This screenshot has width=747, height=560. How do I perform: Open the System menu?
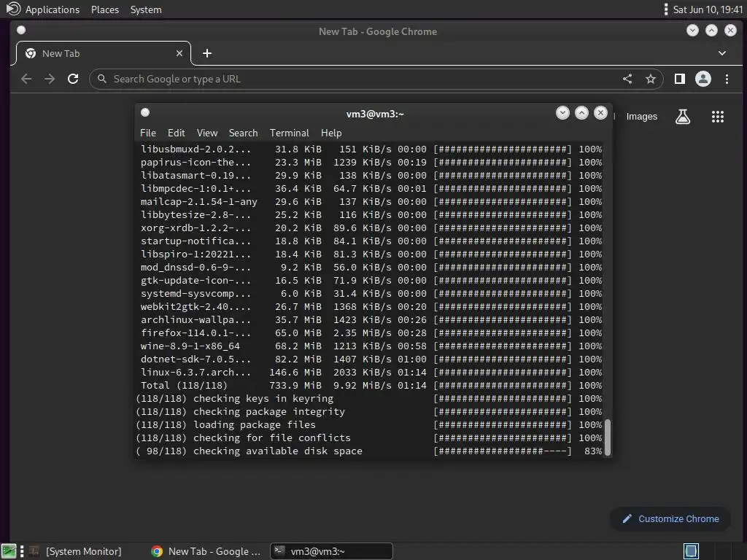click(x=146, y=9)
